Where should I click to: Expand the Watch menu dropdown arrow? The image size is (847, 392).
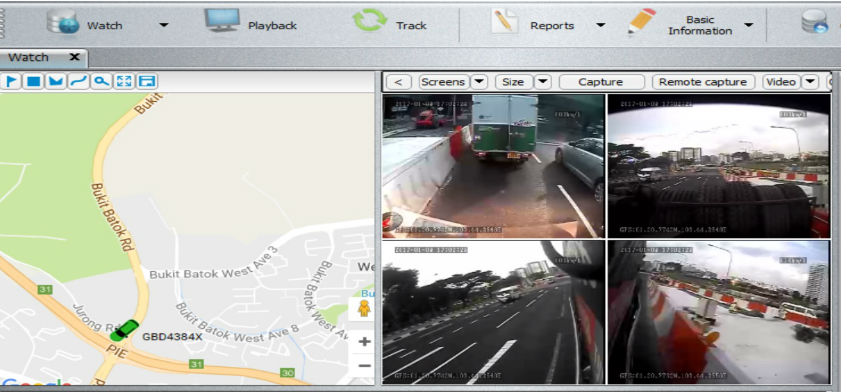164,25
